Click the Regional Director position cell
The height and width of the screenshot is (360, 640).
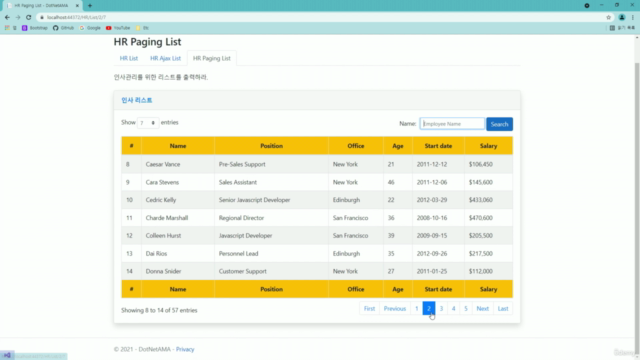point(271,218)
